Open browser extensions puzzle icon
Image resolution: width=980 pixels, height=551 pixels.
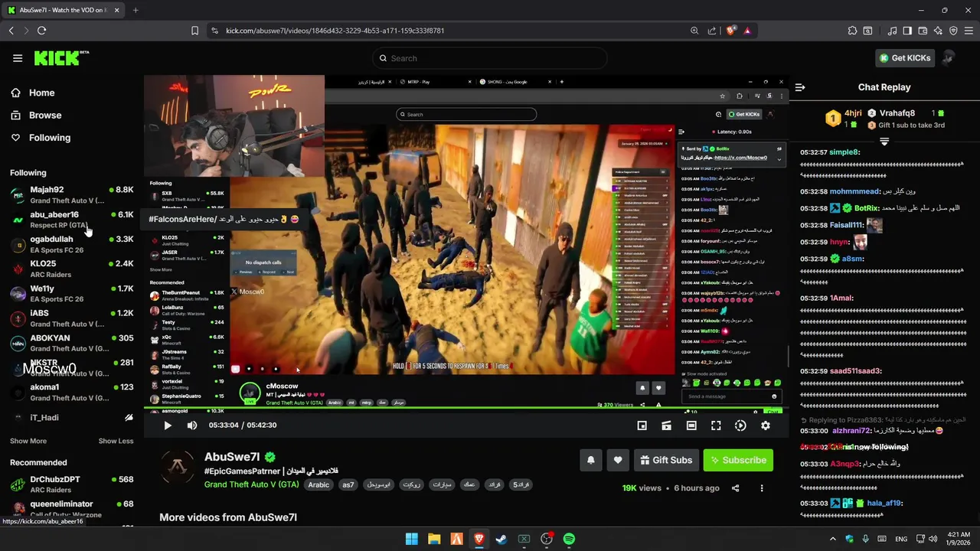(x=852, y=31)
